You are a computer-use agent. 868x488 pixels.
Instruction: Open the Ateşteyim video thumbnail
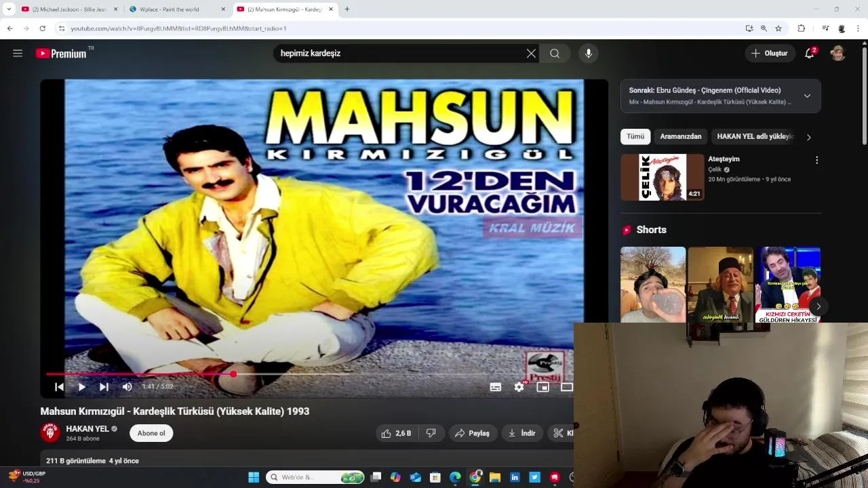663,177
